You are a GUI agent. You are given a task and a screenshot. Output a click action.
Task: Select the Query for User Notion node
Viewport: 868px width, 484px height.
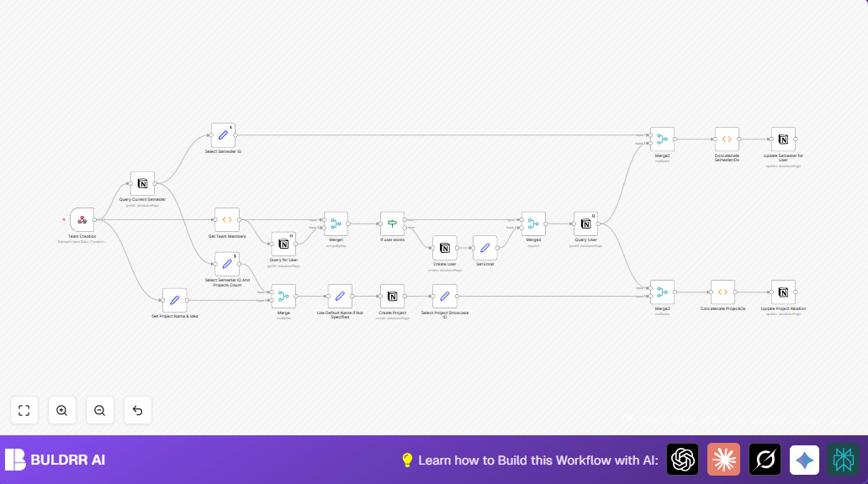(283, 244)
